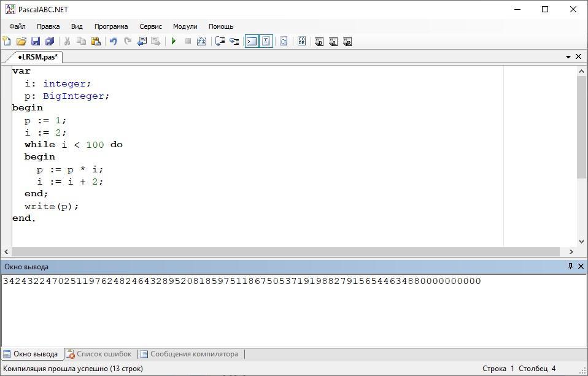Click the vertical scrollbar thumb in editor
The width and height of the screenshot is (588, 376).
(x=581, y=127)
